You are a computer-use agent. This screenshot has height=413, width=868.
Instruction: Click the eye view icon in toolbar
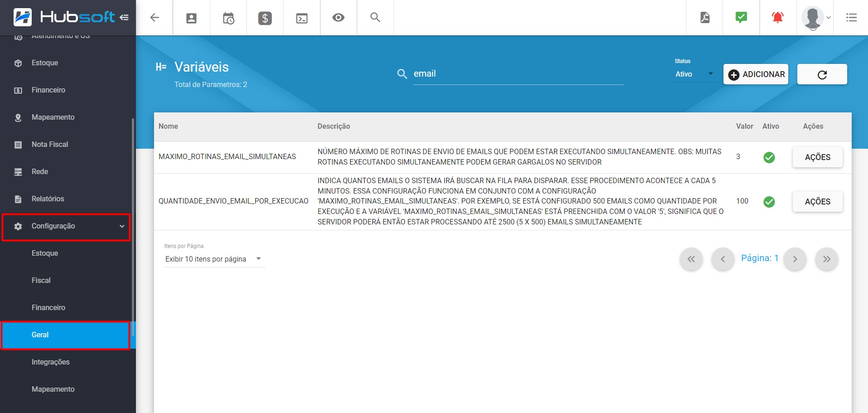pyautogui.click(x=338, y=18)
